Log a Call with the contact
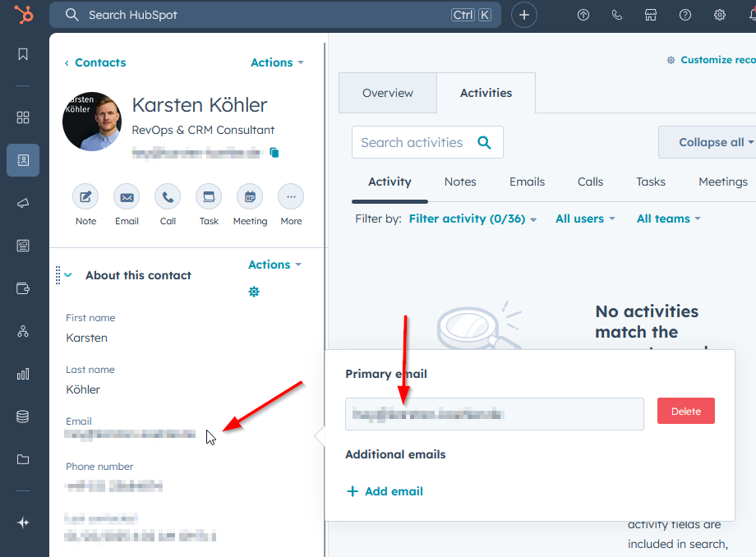Image resolution: width=756 pixels, height=557 pixels. (x=168, y=196)
